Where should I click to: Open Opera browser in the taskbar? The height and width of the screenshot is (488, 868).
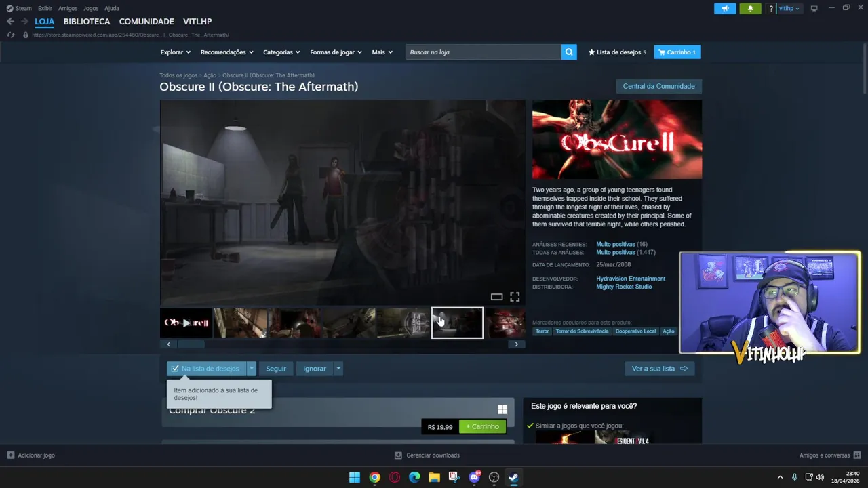tap(395, 477)
